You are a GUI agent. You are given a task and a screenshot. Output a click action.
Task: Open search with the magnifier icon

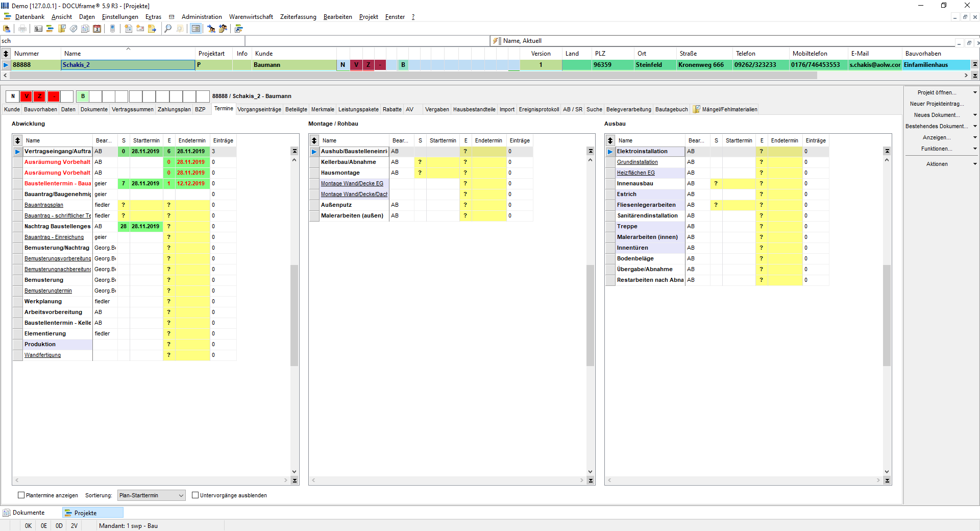[x=167, y=29]
